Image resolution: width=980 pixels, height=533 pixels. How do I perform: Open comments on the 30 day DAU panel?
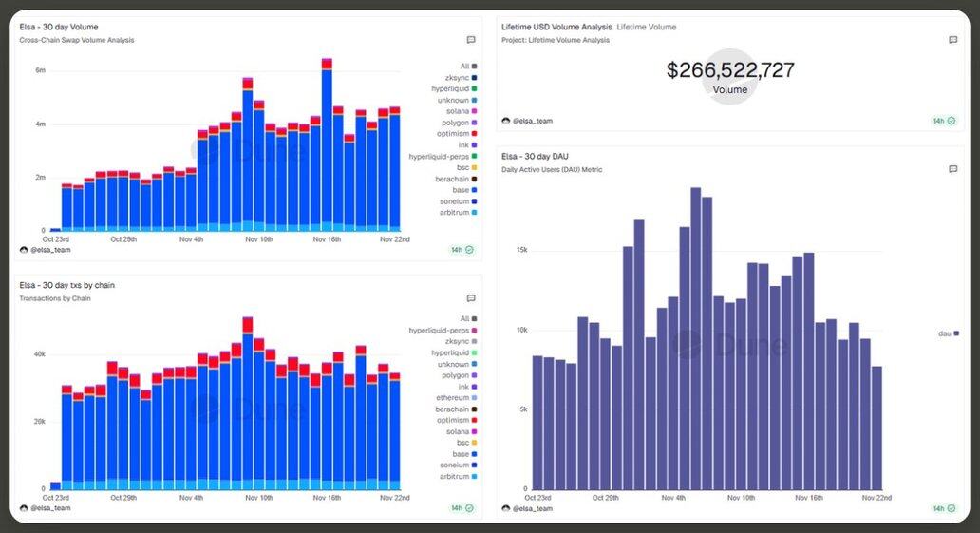[x=952, y=169]
